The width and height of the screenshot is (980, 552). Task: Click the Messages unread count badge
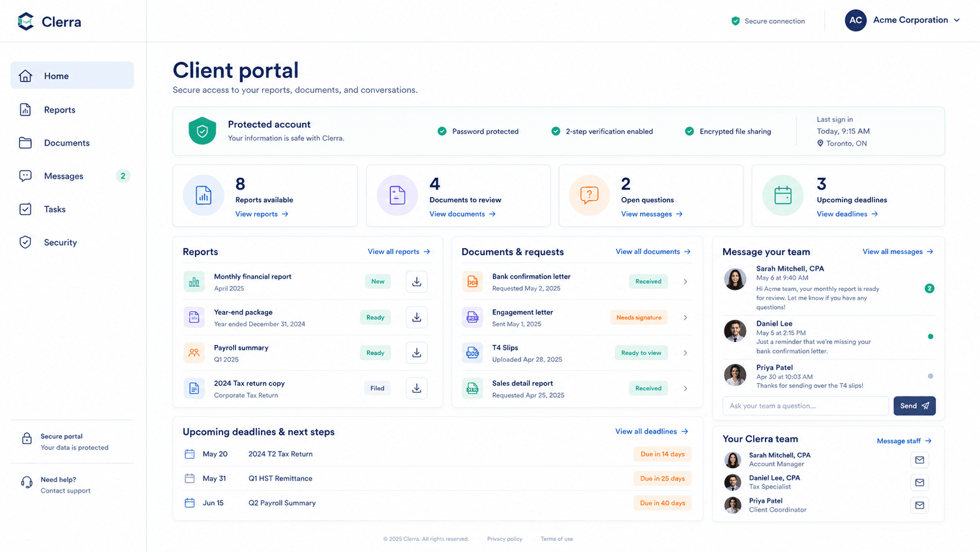(x=122, y=176)
